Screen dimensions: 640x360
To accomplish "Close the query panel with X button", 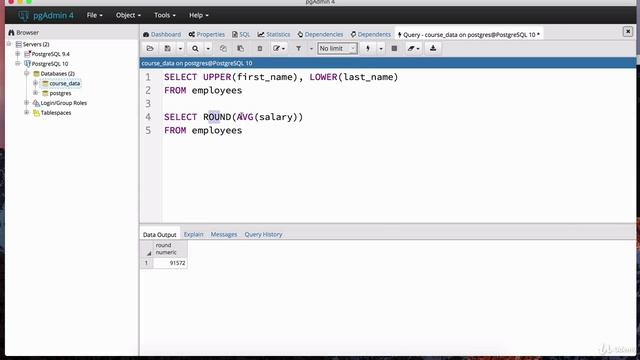I will tap(628, 31).
